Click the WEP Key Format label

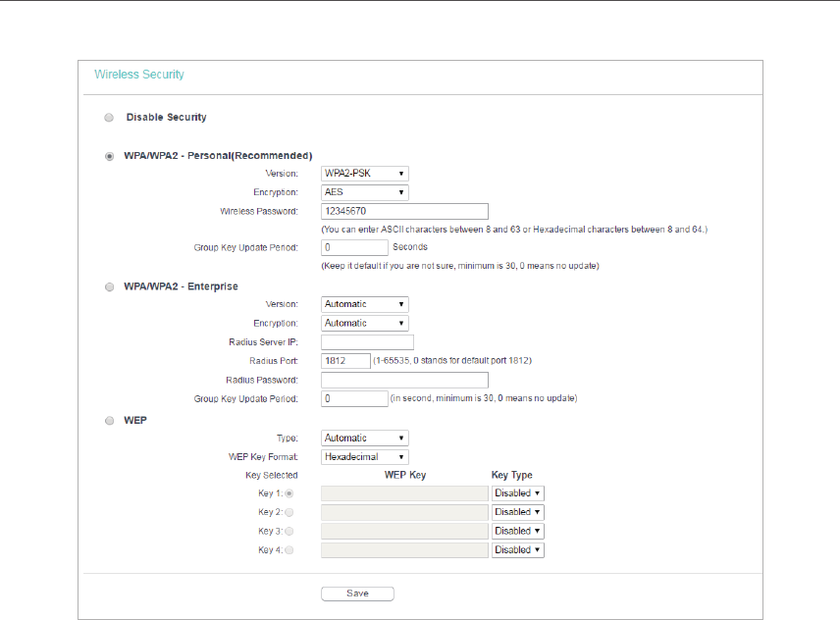tap(263, 457)
